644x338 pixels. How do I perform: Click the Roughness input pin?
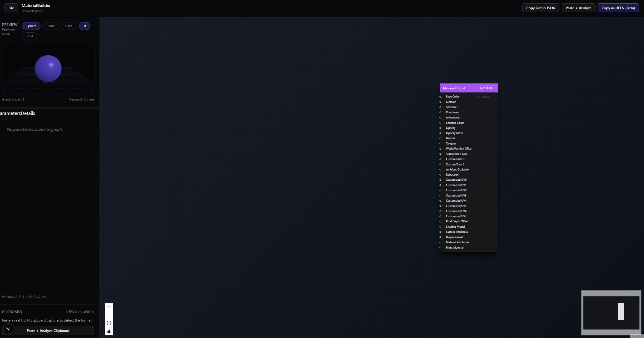coord(440,112)
